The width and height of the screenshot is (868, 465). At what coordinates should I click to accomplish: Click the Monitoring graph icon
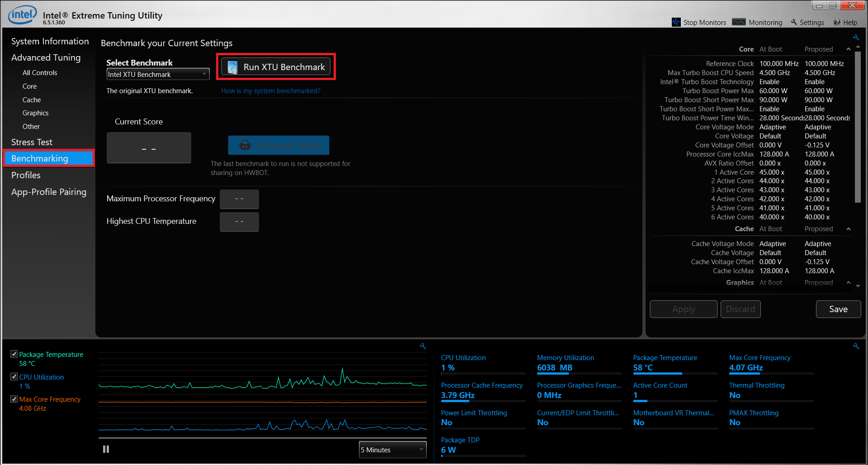tap(739, 22)
